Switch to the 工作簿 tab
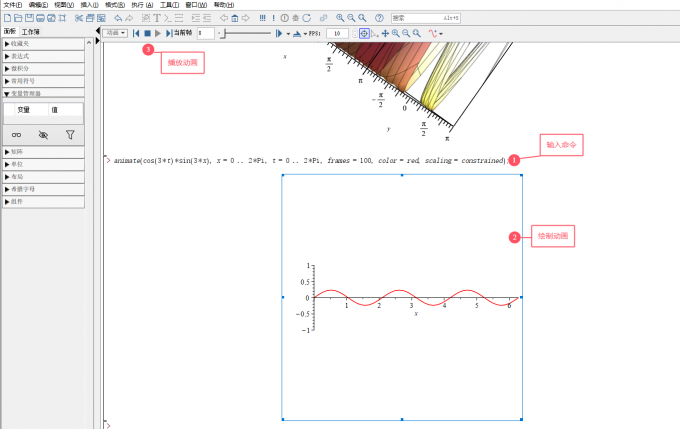Screen dimensions: 680x429 (32, 32)
